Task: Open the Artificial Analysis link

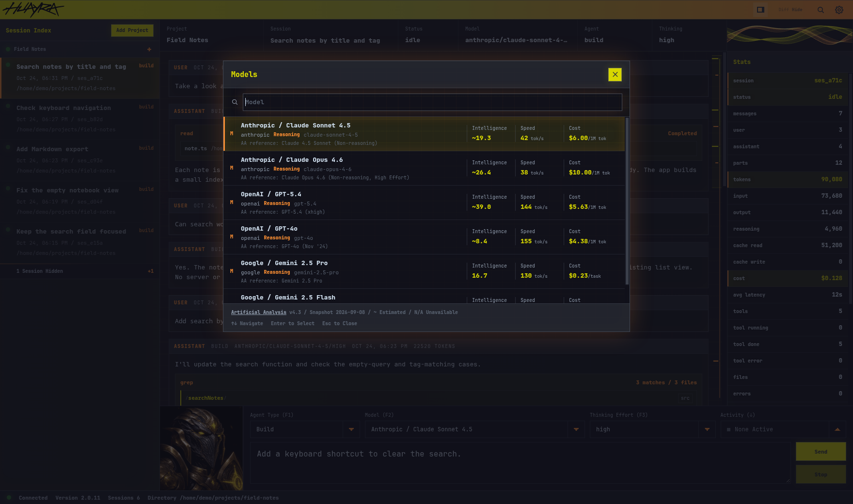Action: [258, 313]
